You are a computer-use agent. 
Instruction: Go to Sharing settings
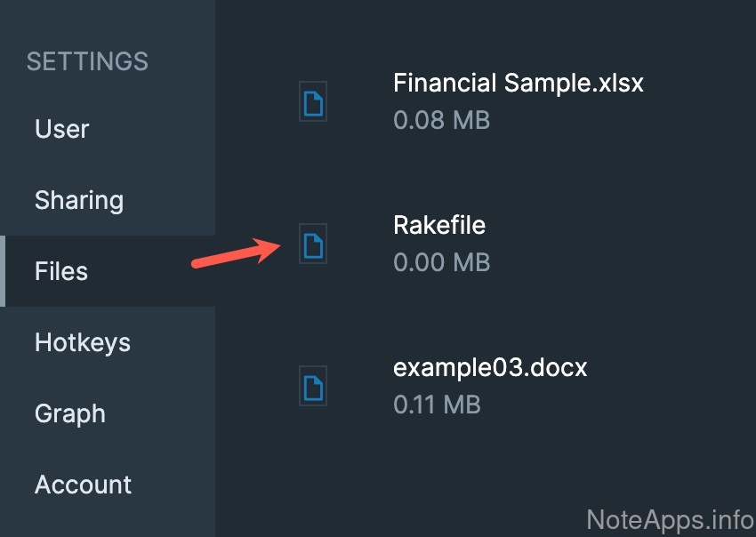pyautogui.click(x=79, y=200)
